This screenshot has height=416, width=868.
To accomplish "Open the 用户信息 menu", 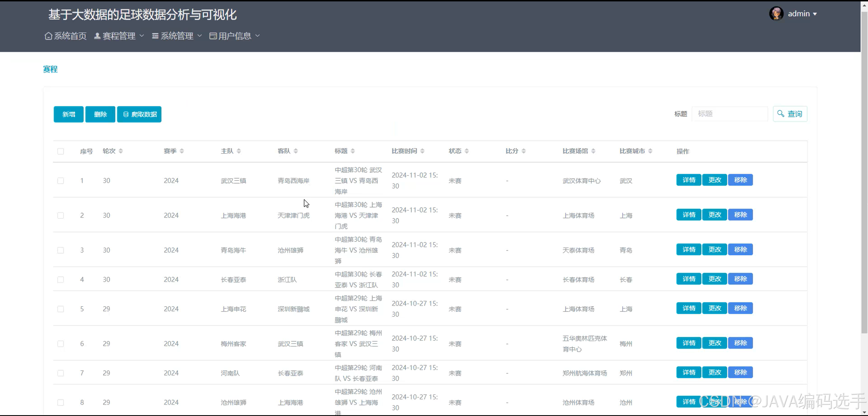I will 235,36.
